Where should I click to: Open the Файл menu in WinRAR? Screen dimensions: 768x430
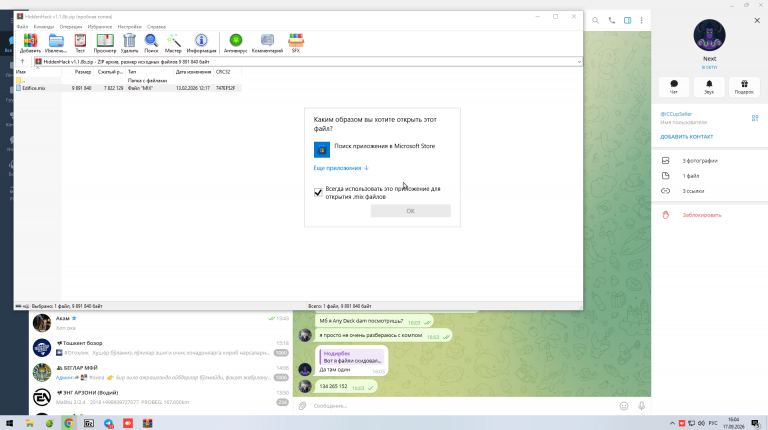click(x=22, y=27)
